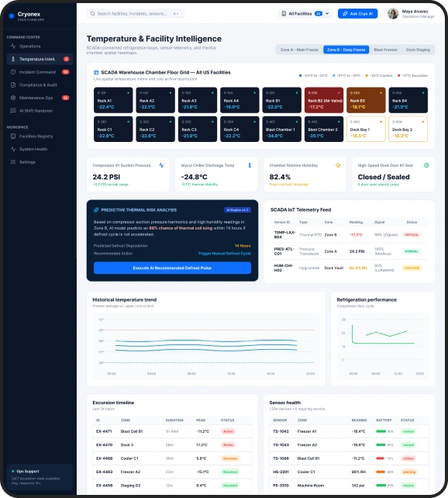Execute AI Recommended Defrost Pulse
448x498 pixels.
pos(172,268)
